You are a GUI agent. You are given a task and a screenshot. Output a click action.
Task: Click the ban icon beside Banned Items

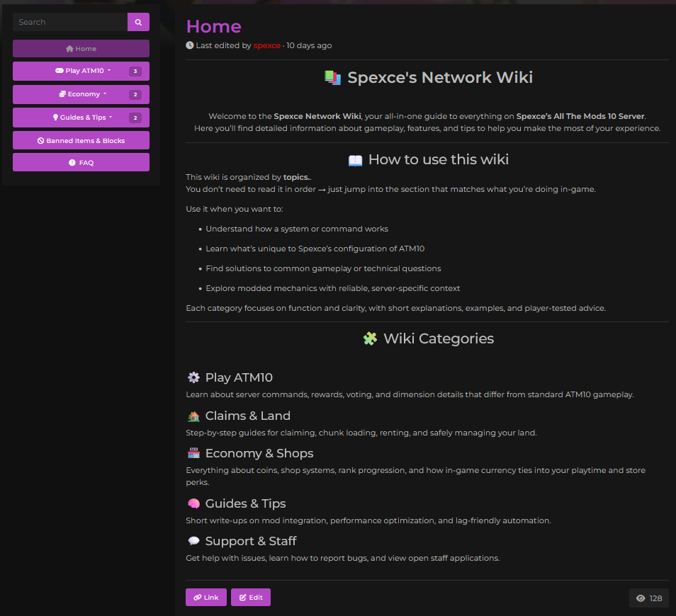(x=41, y=141)
